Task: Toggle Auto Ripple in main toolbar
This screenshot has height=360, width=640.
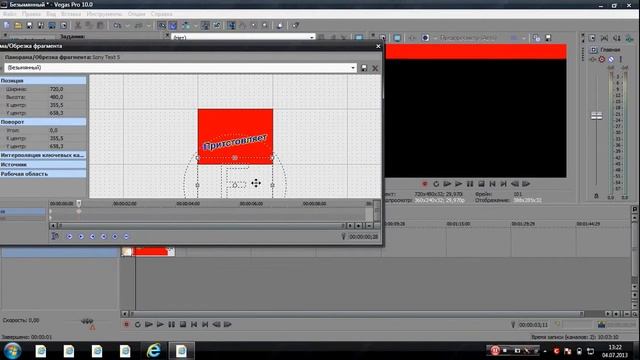Action: click(x=186, y=25)
